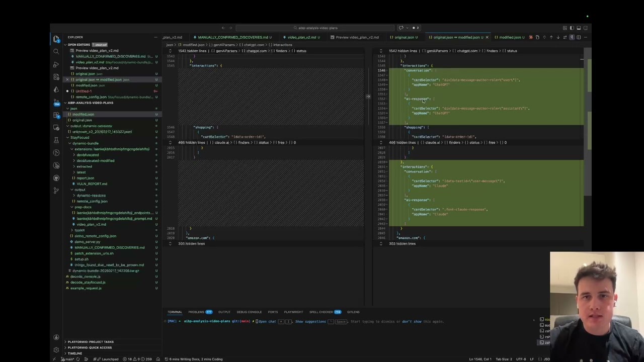
Task: Go to next change arrow in diff toolbar
Action: pyautogui.click(x=558, y=37)
